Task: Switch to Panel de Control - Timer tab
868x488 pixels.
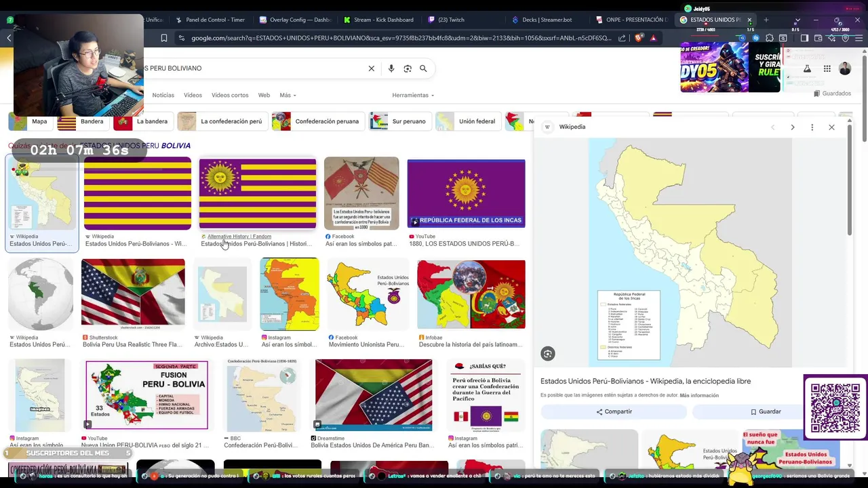Action: (210, 20)
